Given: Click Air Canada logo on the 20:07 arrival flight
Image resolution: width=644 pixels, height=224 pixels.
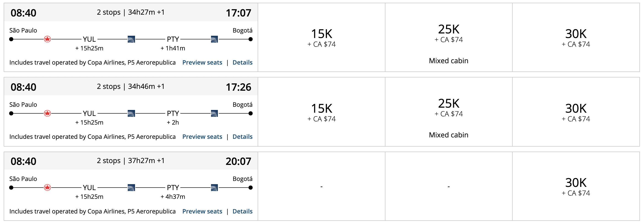Looking at the screenshot, I should point(47,187).
